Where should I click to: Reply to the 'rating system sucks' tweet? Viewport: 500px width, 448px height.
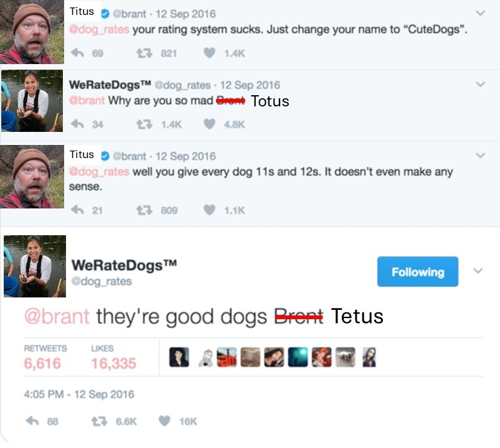pyautogui.click(x=77, y=52)
